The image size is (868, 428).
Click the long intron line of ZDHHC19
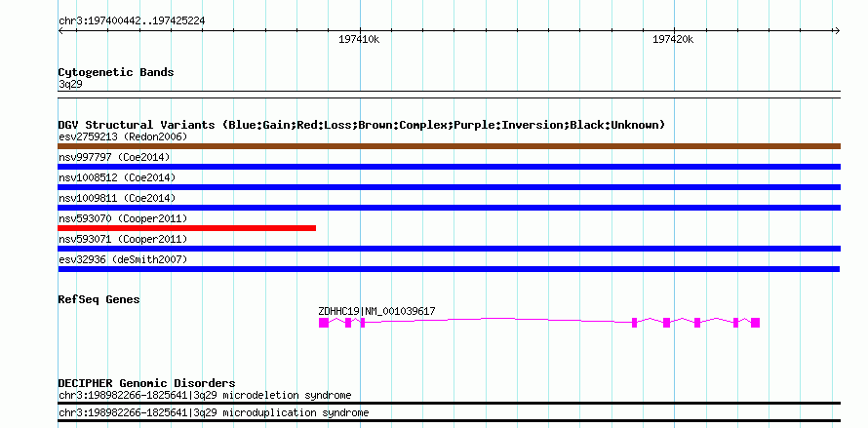tap(498, 320)
